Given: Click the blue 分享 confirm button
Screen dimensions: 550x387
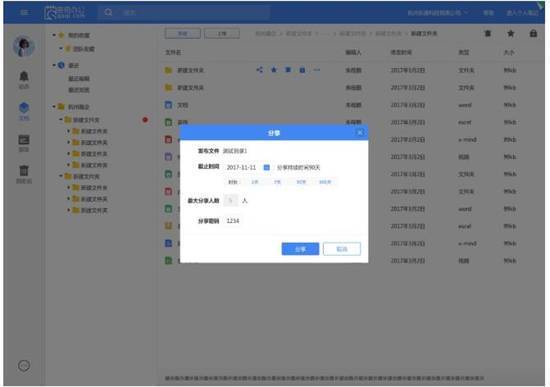Looking at the screenshot, I should pyautogui.click(x=300, y=249).
